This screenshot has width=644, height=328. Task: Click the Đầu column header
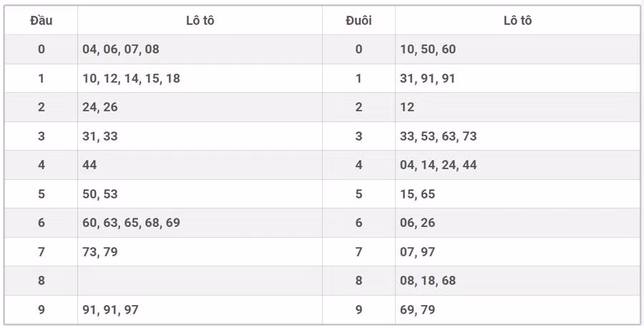41,20
